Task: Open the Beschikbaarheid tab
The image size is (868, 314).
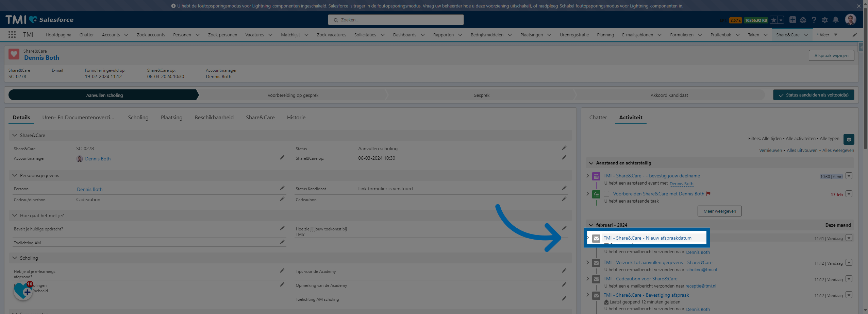Action: tap(214, 118)
